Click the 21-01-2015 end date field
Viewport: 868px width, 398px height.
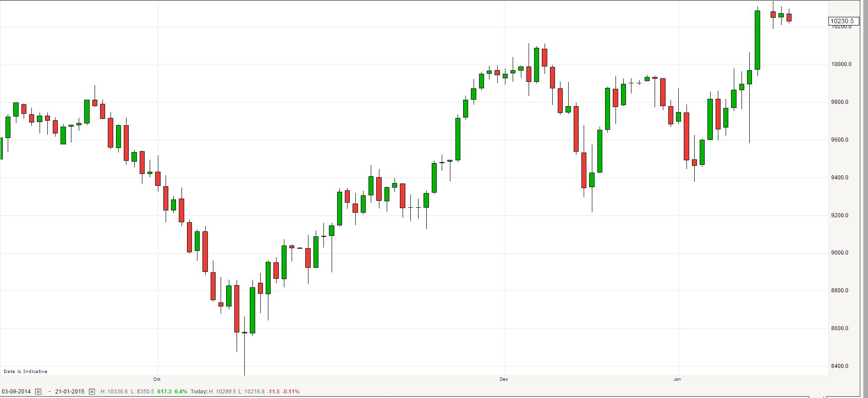[x=70, y=392]
